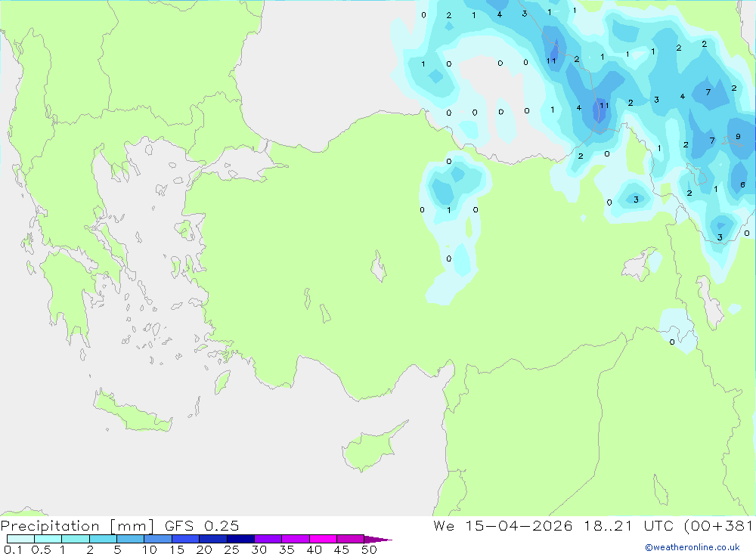
Task: Click the legend arrow tip above 50 mm
Action: pos(377,539)
